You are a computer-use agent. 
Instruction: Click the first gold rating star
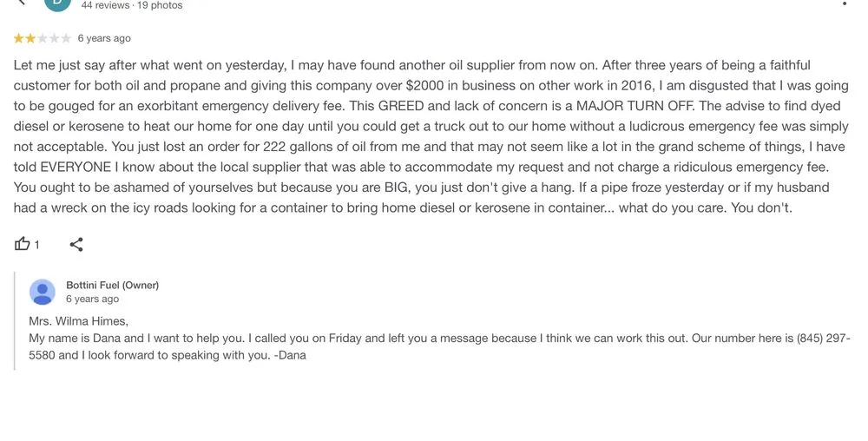19,38
